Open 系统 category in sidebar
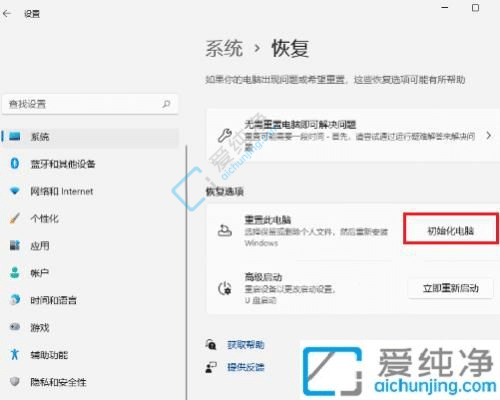 pos(91,137)
